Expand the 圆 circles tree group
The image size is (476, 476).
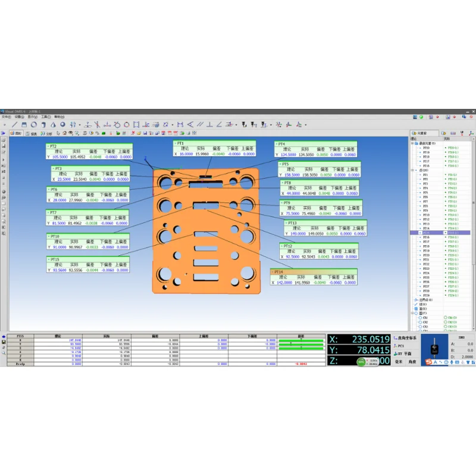tap(412, 313)
